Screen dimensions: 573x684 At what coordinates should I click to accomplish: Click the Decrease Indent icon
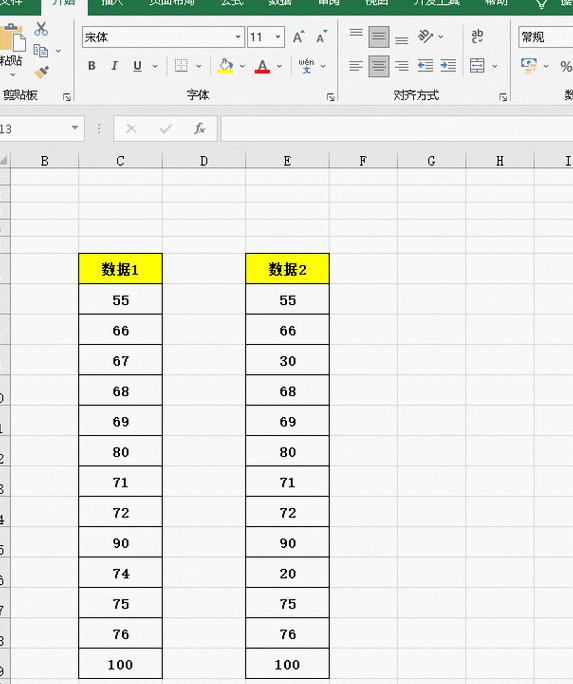click(x=425, y=66)
